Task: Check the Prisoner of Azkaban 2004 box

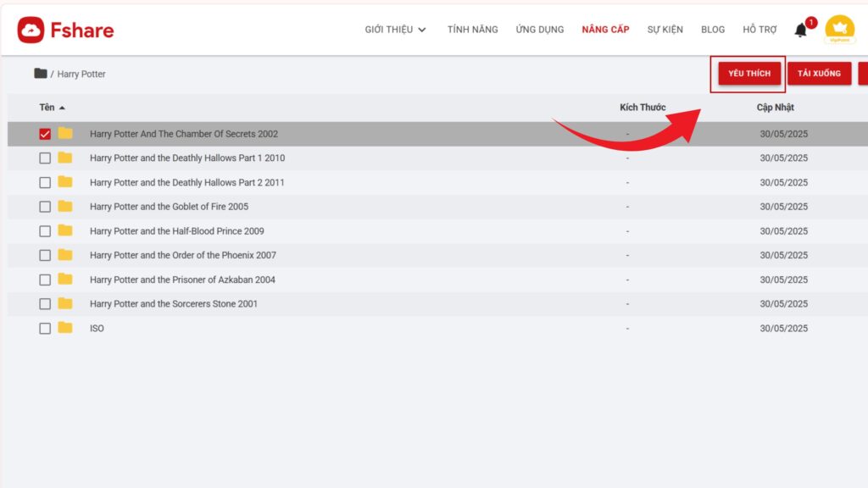Action: tap(45, 280)
